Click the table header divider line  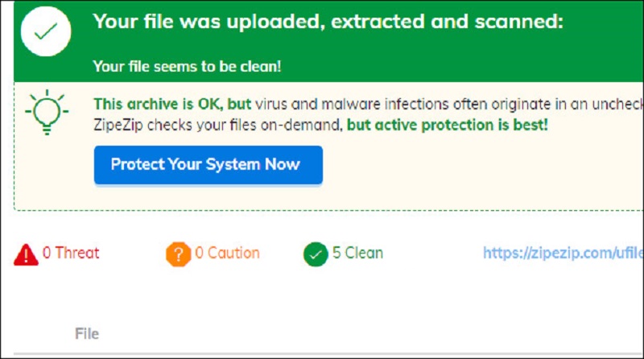328,353
